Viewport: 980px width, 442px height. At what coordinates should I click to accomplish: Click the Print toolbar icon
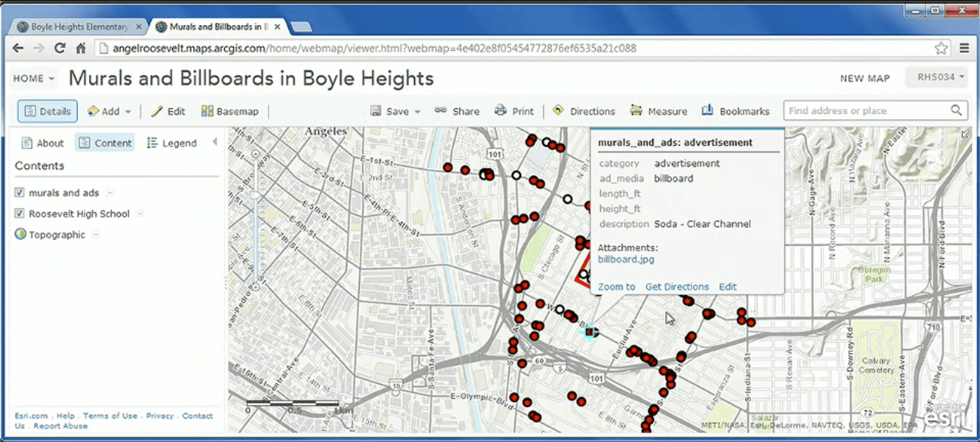click(x=501, y=111)
